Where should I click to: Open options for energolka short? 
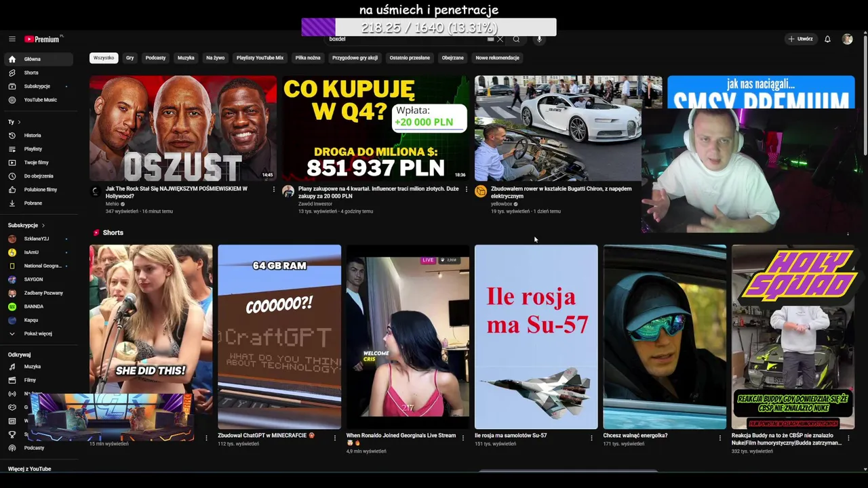pyautogui.click(x=720, y=438)
